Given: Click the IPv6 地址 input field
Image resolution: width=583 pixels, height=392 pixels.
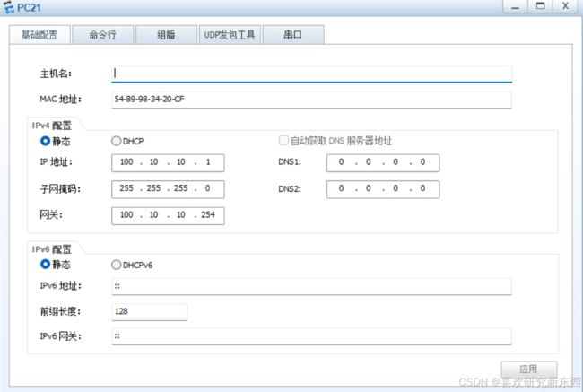Looking at the screenshot, I should [x=311, y=286].
